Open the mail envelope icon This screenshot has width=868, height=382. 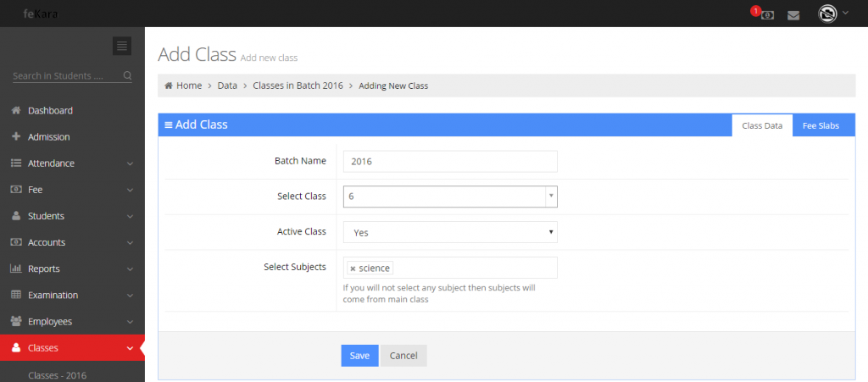pyautogui.click(x=793, y=15)
